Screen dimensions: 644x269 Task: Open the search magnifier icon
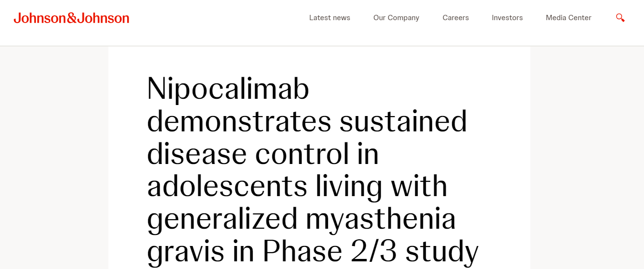[x=620, y=18]
